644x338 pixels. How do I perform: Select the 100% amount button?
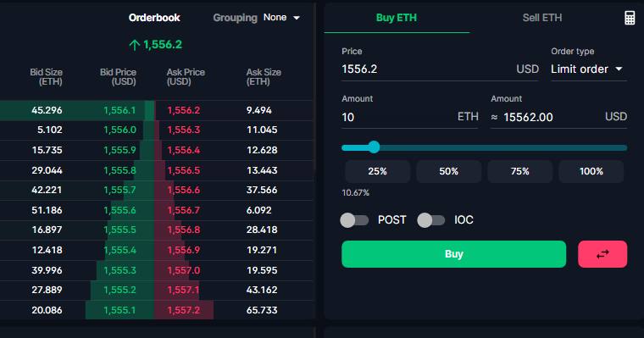[x=591, y=171]
